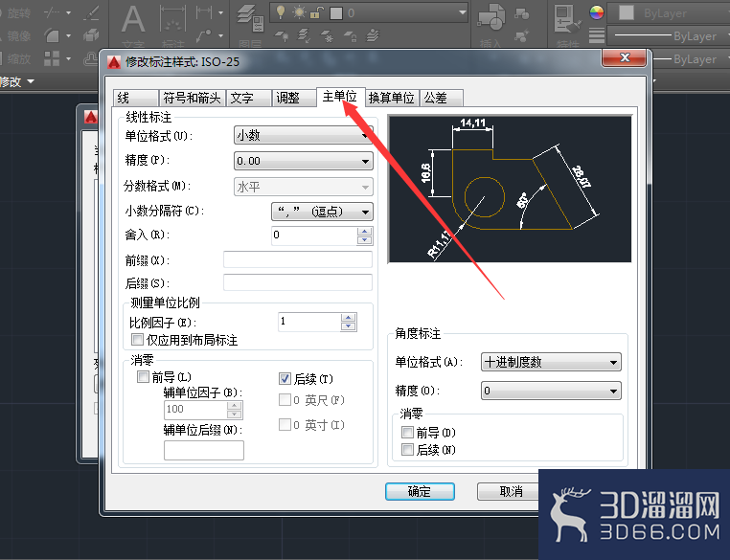Click the layer freeze snowflake icon
730x560 pixels.
(328, 35)
